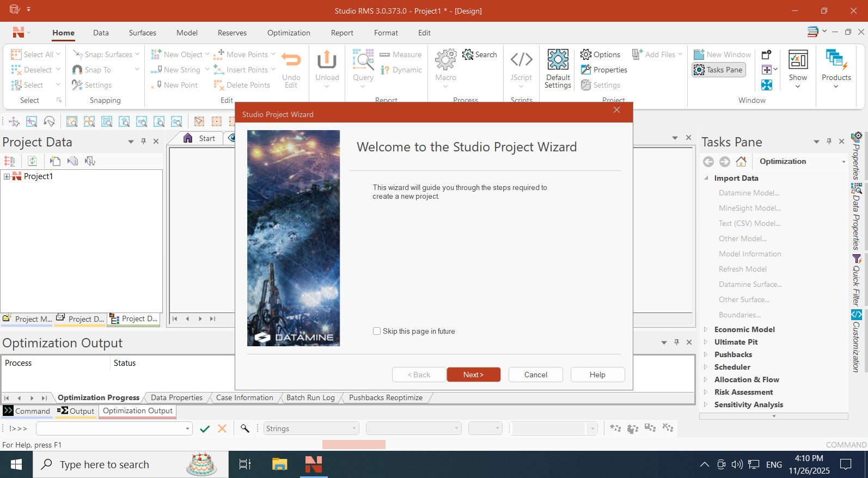Open the Strings dropdown list

point(354,428)
